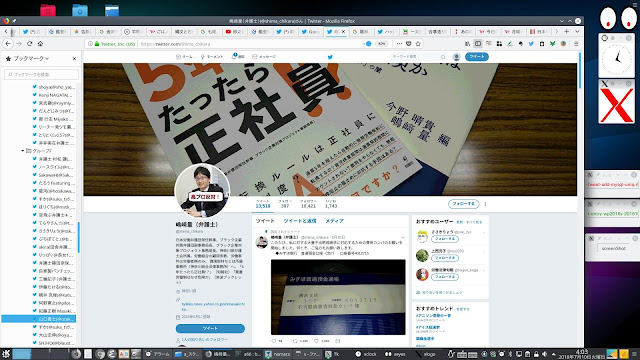The image size is (640, 360).
Task: Collapse the グループ folder in bookmarks
Action: tap(22, 151)
